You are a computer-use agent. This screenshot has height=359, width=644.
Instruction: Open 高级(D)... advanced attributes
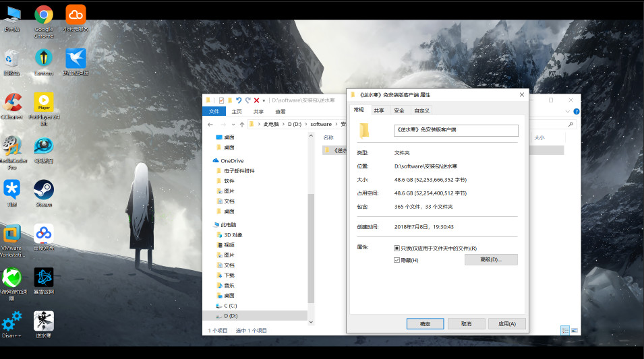click(491, 260)
